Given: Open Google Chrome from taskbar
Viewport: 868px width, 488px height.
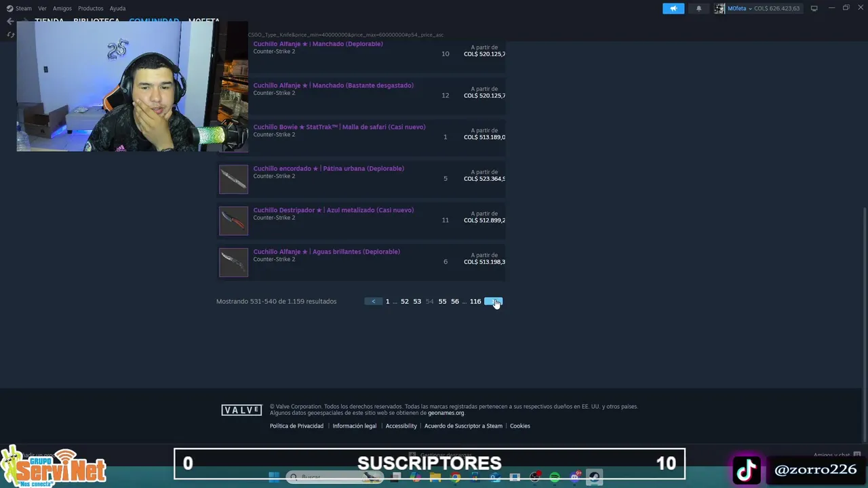Looking at the screenshot, I should tap(456, 477).
